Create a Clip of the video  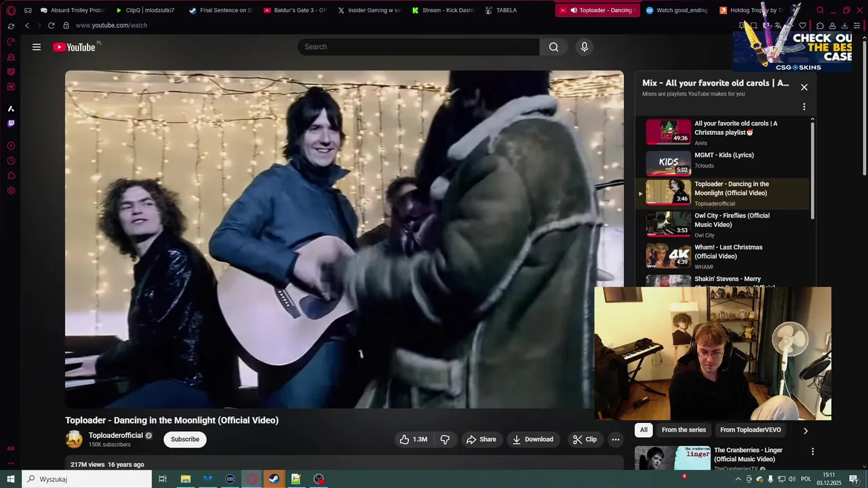585,439
